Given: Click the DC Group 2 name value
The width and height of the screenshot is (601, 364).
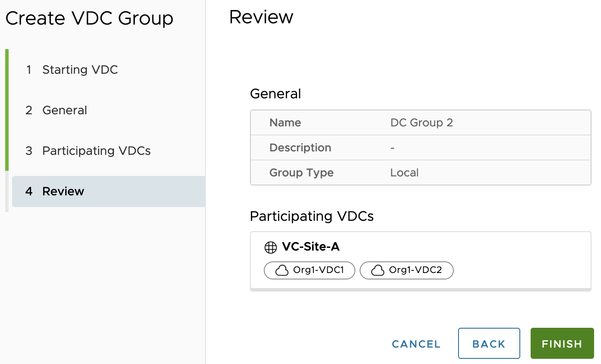Looking at the screenshot, I should (421, 122).
